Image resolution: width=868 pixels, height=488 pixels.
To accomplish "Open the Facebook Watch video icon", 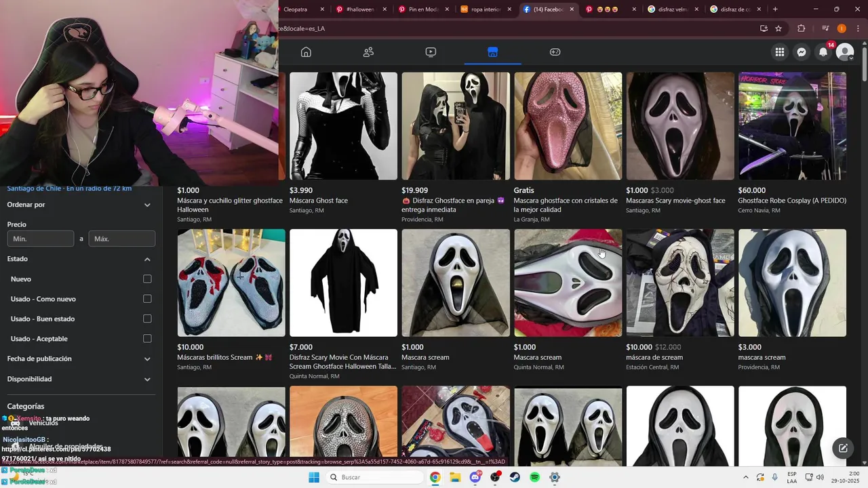I will 431,52.
